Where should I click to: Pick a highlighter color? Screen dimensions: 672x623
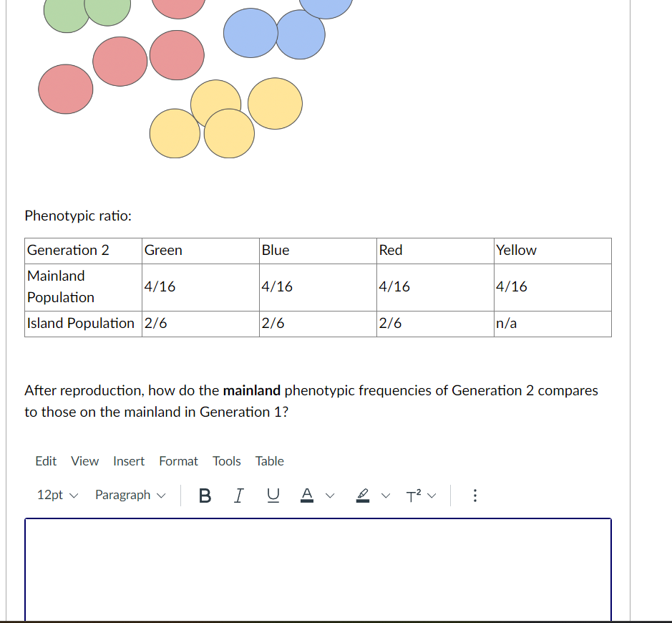pyautogui.click(x=385, y=495)
